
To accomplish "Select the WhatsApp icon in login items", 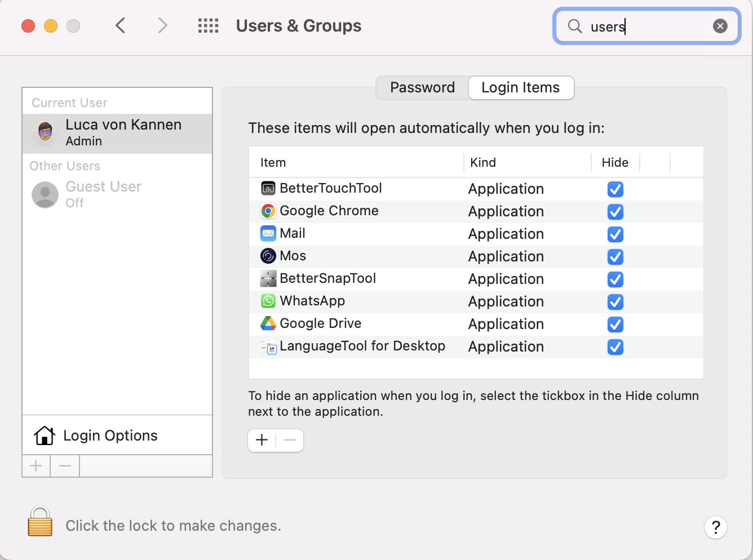I will point(268,301).
